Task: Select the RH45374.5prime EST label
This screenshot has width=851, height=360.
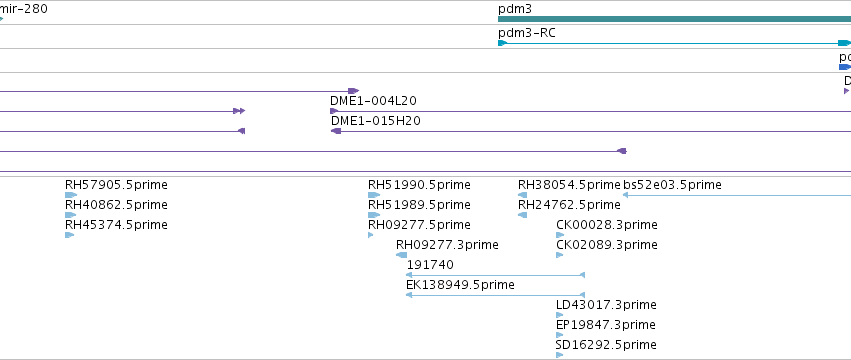Action: click(116, 225)
